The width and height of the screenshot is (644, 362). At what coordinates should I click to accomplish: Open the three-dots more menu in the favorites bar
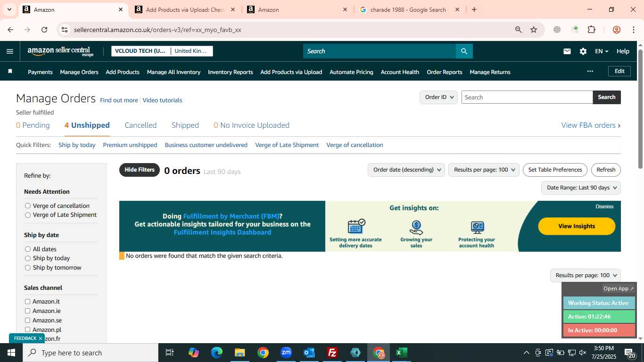[x=590, y=71]
